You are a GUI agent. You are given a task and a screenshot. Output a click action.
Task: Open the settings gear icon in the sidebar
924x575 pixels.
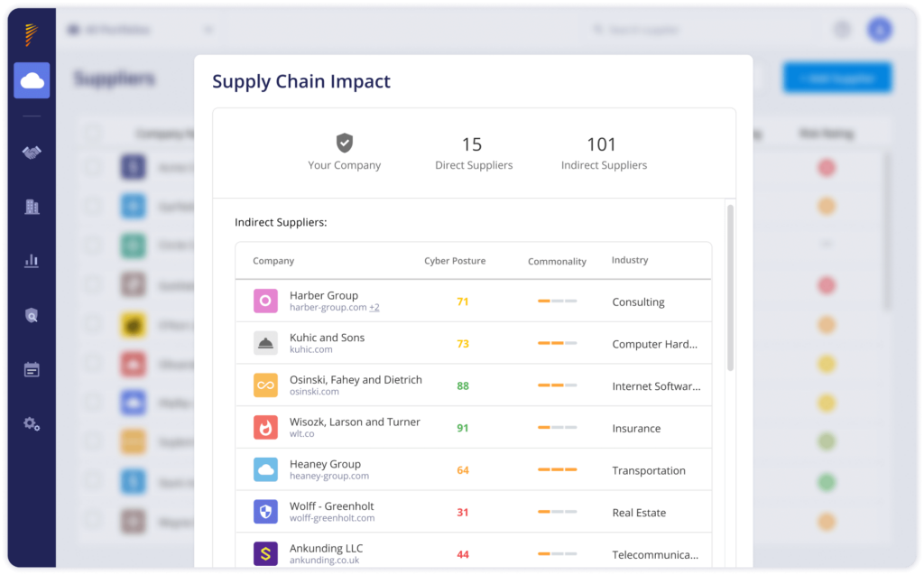[x=31, y=423]
